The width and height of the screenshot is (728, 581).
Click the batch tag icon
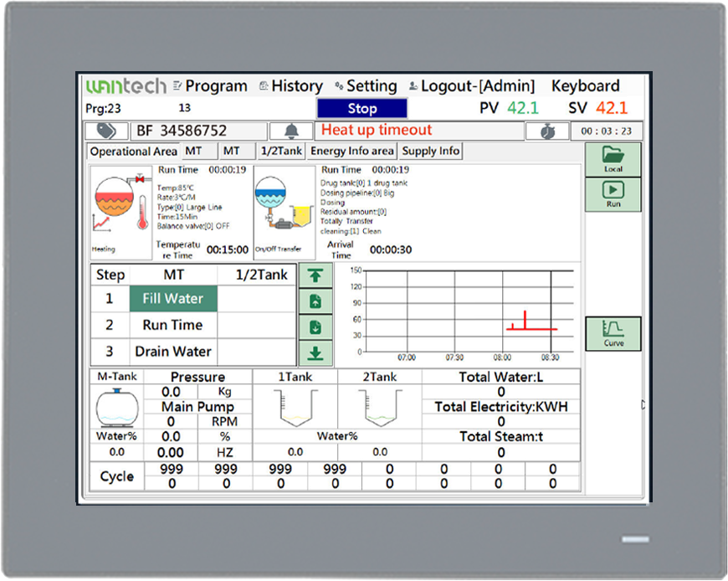pyautogui.click(x=106, y=131)
